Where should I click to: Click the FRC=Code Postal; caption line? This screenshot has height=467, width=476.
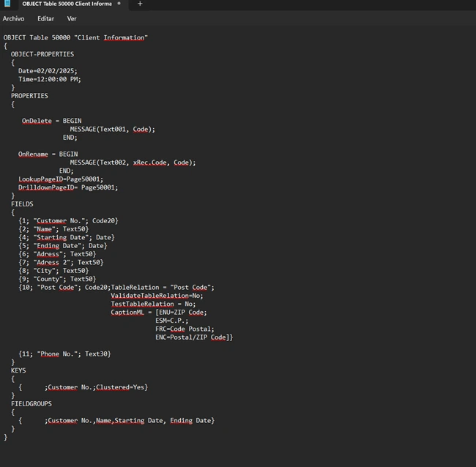click(185, 329)
